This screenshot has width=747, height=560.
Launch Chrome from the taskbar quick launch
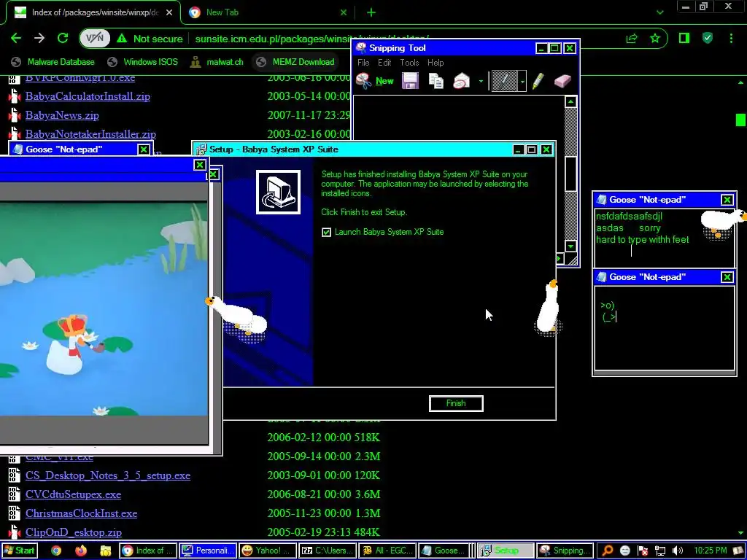pos(56,551)
